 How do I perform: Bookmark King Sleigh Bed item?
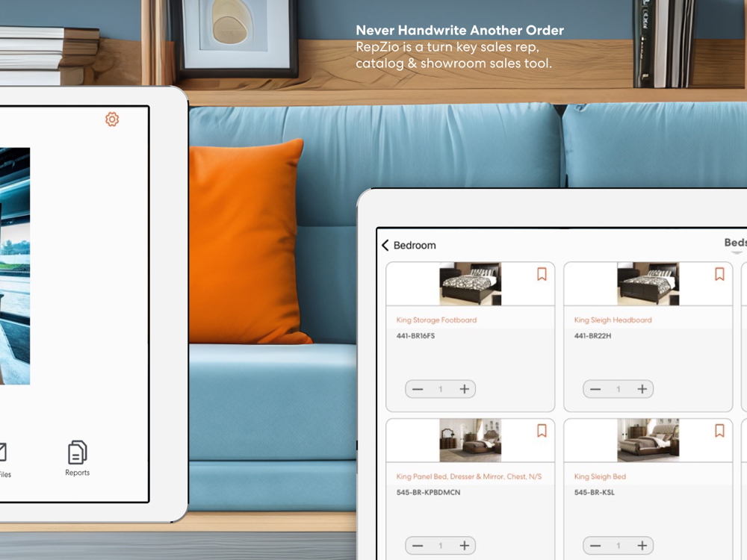pos(719,431)
